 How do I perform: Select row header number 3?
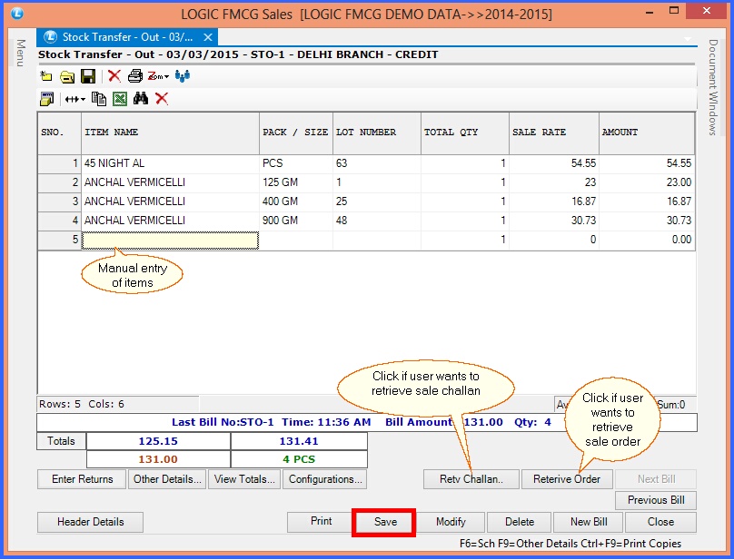[x=59, y=201]
